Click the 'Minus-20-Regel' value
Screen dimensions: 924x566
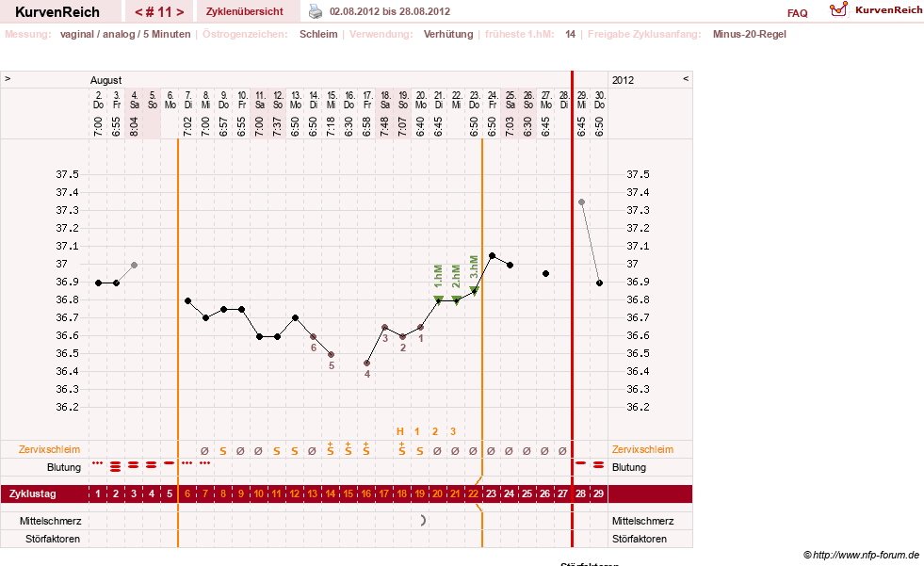[x=750, y=34]
